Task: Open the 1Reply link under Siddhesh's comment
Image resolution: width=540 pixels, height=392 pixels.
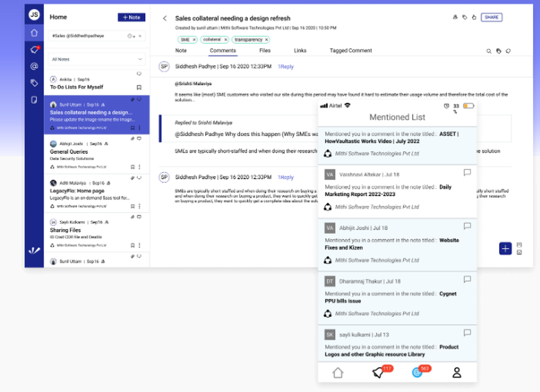Action: tap(286, 66)
